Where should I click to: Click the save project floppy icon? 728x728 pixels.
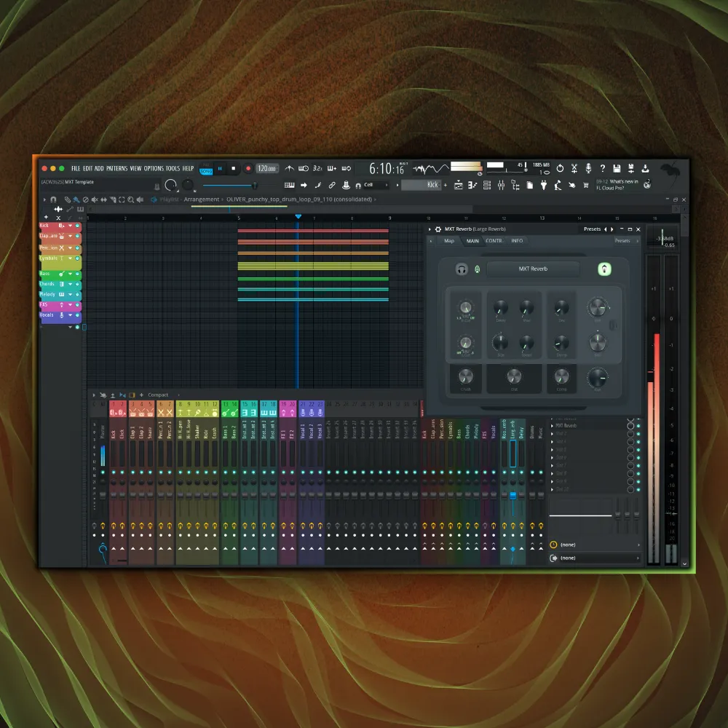click(617, 168)
